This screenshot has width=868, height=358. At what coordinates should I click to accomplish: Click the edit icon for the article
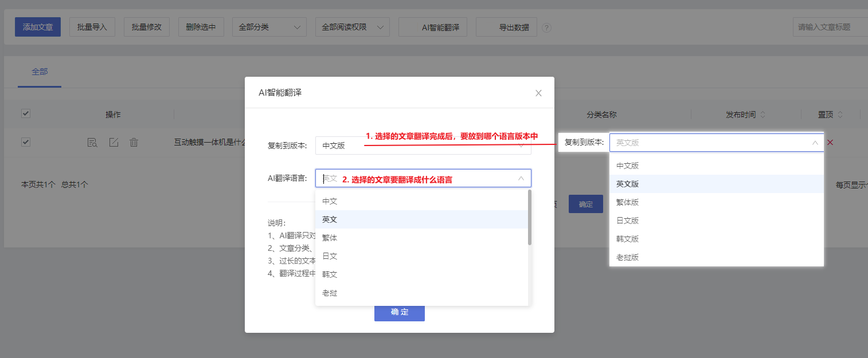point(114,143)
